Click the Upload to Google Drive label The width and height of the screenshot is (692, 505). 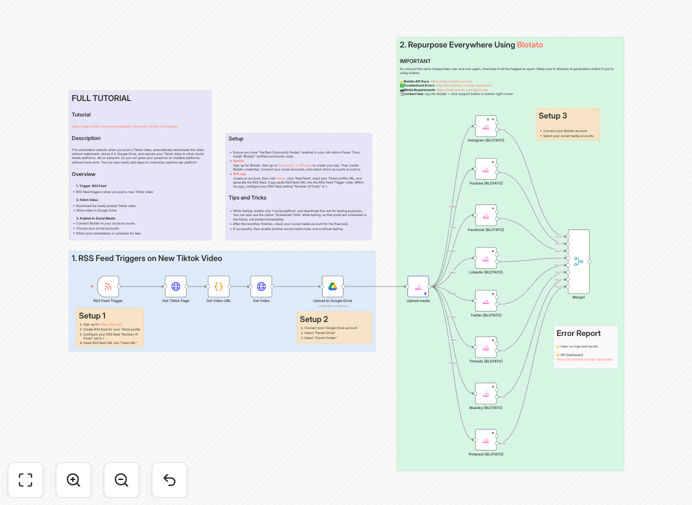333,301
